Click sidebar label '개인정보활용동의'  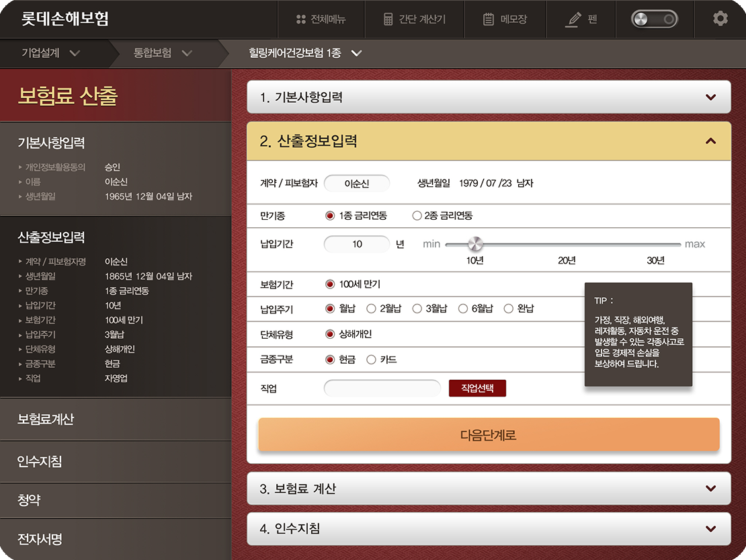coord(55,167)
